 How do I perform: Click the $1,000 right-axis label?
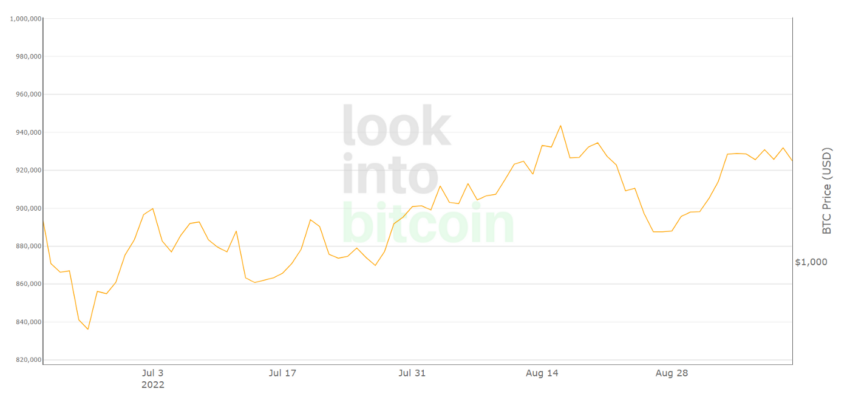coord(811,262)
